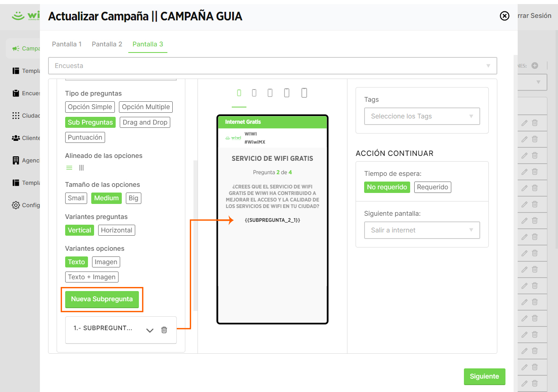Open the Encuesta dropdown
The height and width of the screenshot is (392, 558).
pos(272,66)
